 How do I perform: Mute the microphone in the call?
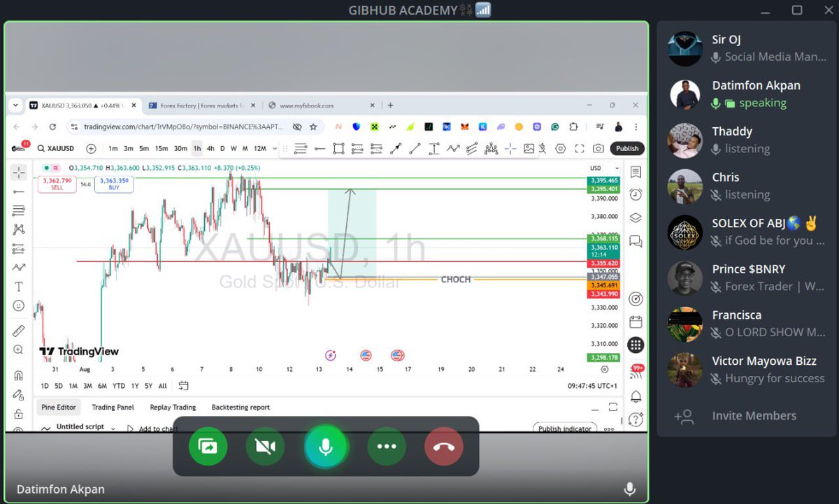coord(325,446)
